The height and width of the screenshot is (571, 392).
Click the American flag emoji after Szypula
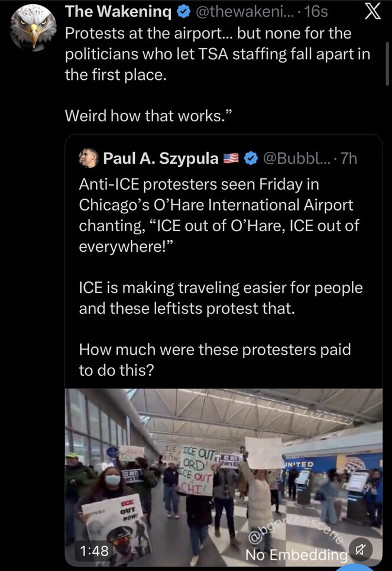pos(231,158)
